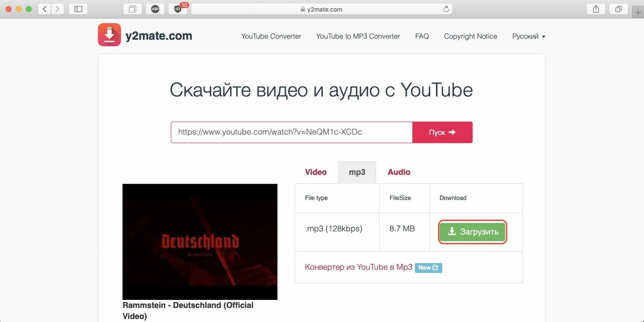This screenshot has width=644, height=322.
Task: Click the y2mate red download logo
Action: [x=109, y=35]
